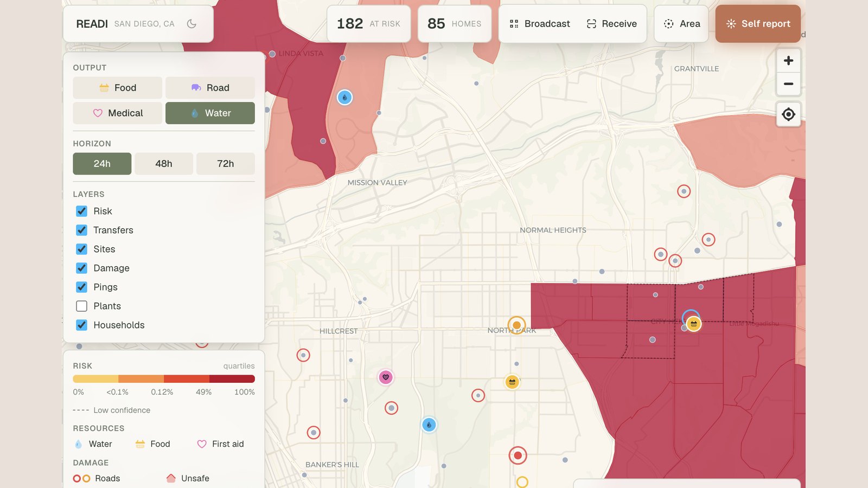
Task: Set horizon to 72h
Action: point(226,164)
